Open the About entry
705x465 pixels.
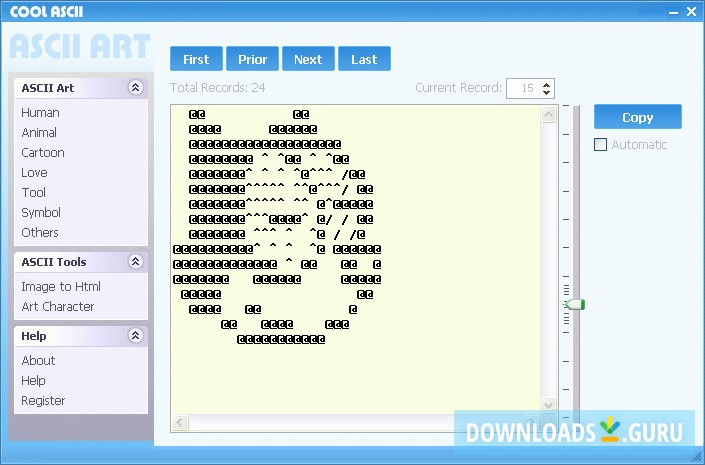(x=38, y=361)
